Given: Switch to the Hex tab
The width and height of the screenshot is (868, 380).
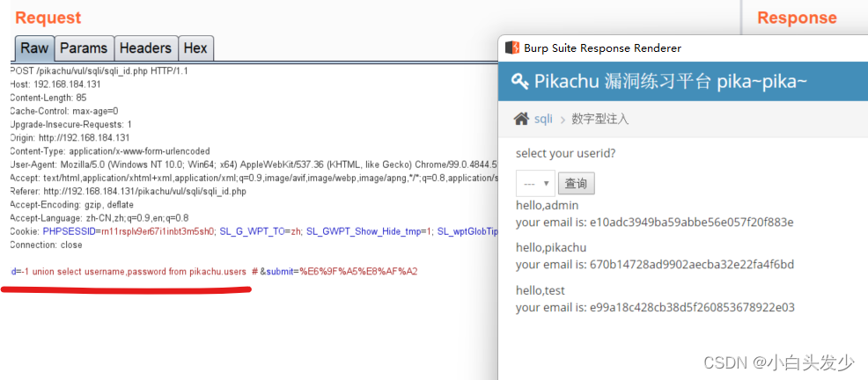Looking at the screenshot, I should [195, 48].
